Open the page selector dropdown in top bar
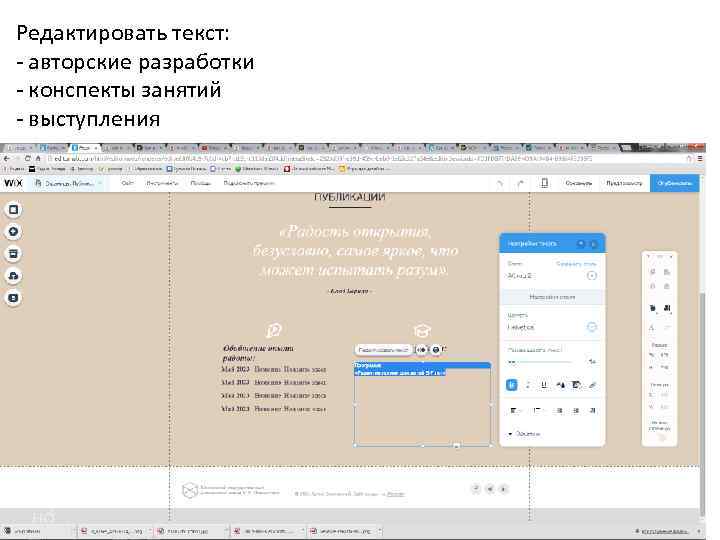 68,183
